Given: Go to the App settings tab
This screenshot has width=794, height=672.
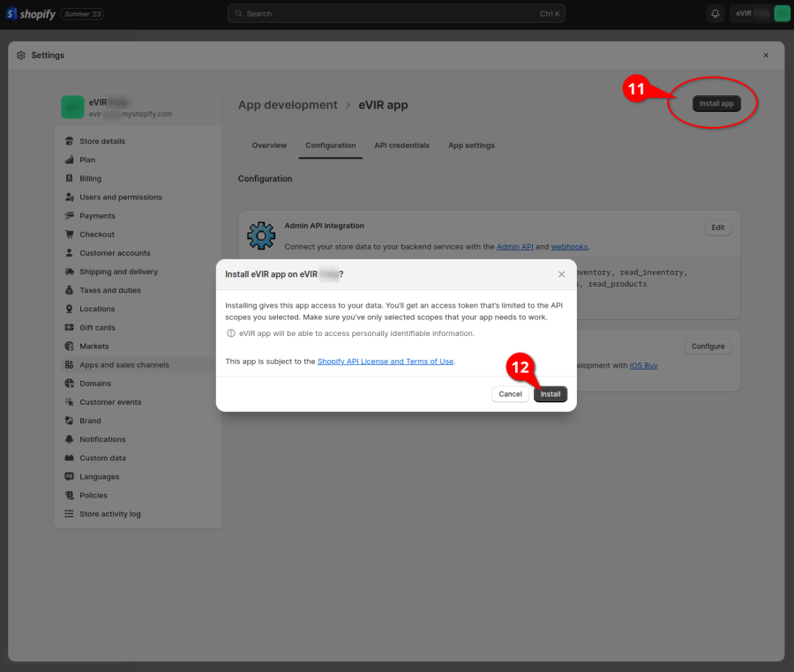Looking at the screenshot, I should pyautogui.click(x=471, y=146).
